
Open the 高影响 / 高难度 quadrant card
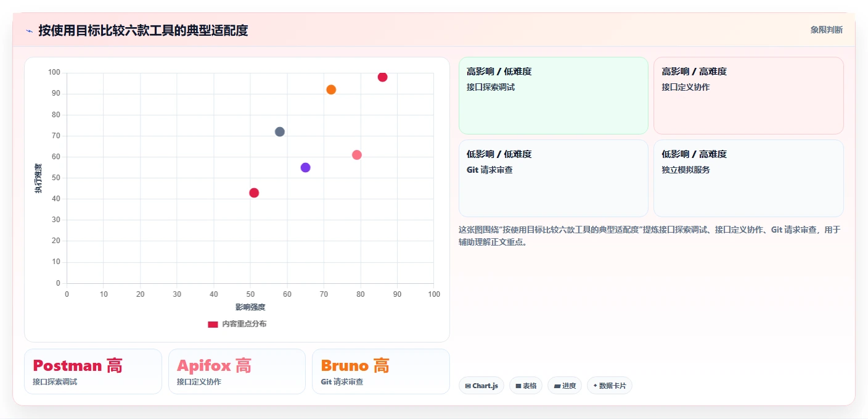tap(748, 96)
